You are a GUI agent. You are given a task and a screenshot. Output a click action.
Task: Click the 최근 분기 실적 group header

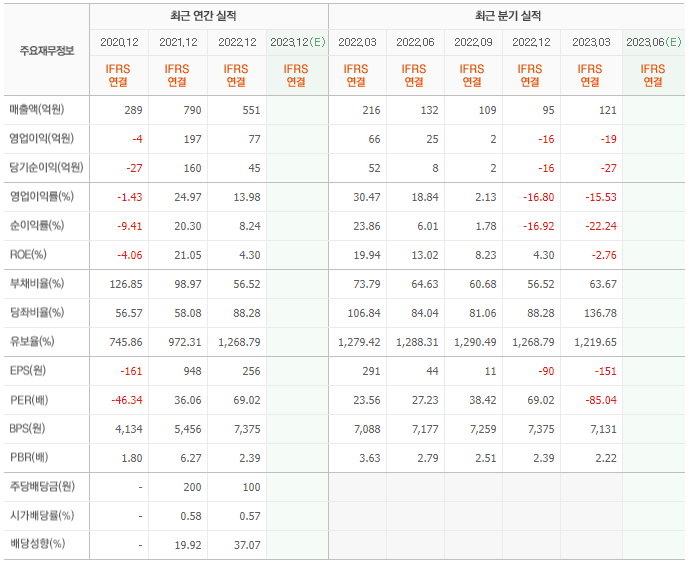(x=508, y=16)
